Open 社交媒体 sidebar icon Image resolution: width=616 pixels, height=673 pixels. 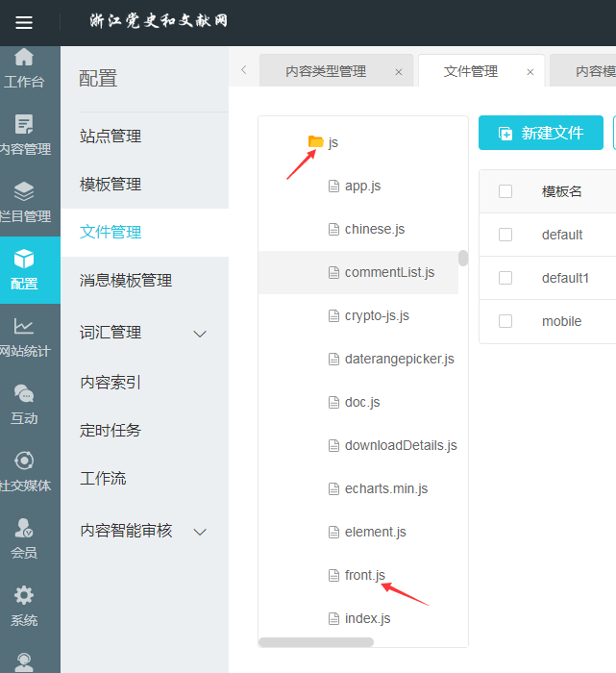(24, 461)
